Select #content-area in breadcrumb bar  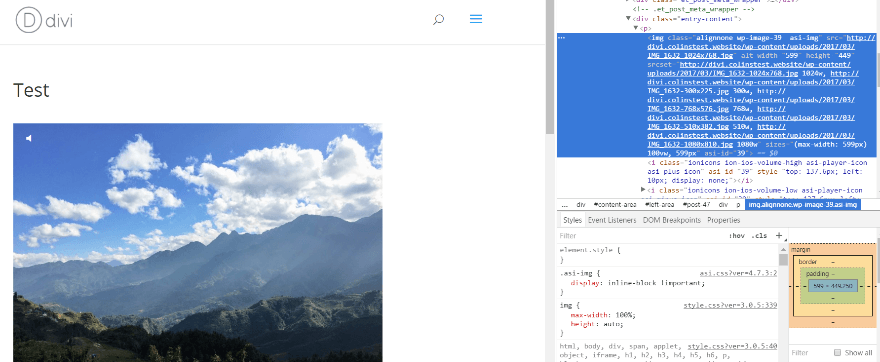pos(616,205)
